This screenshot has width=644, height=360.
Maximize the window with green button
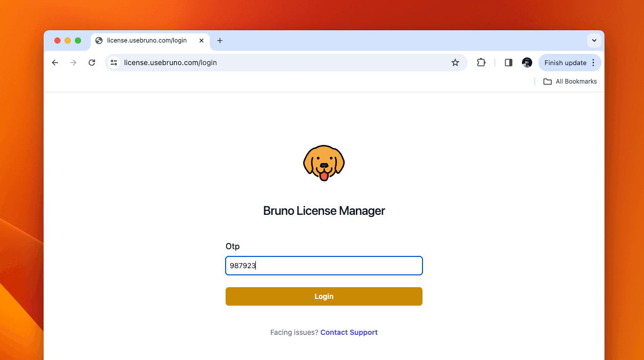coord(78,41)
